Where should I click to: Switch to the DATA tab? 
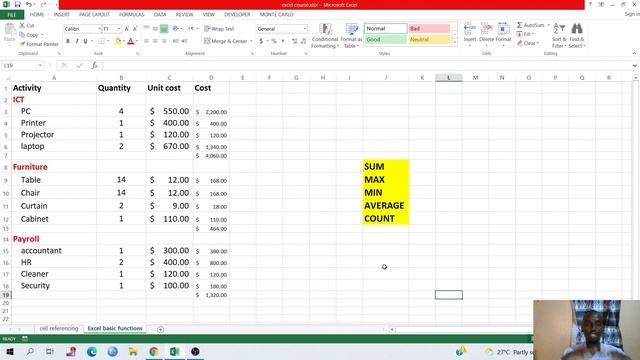(160, 15)
